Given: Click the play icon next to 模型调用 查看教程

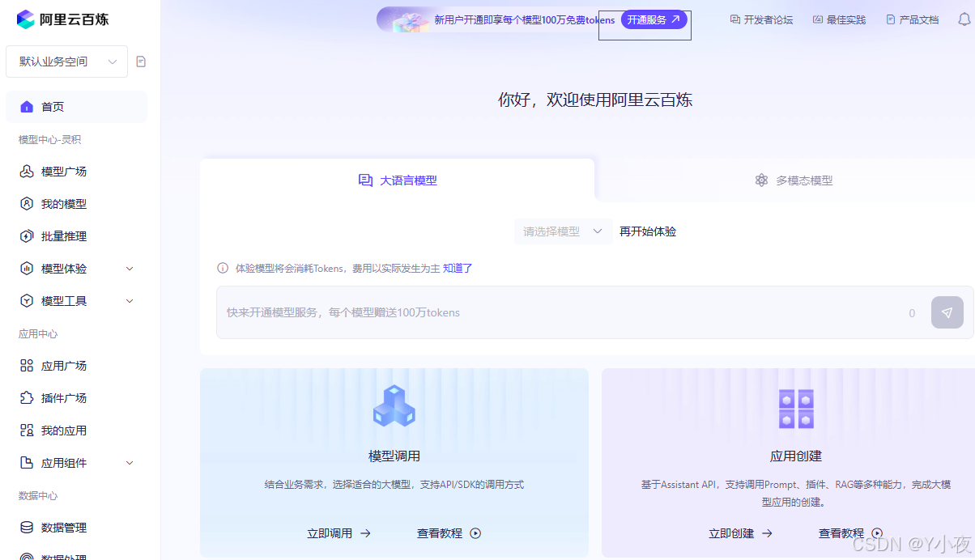Looking at the screenshot, I should 475,533.
